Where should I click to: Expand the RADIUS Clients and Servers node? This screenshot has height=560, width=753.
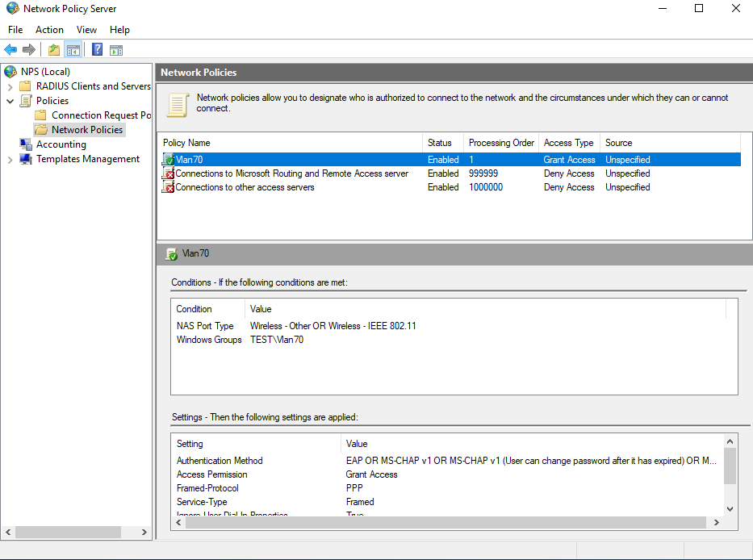10,86
